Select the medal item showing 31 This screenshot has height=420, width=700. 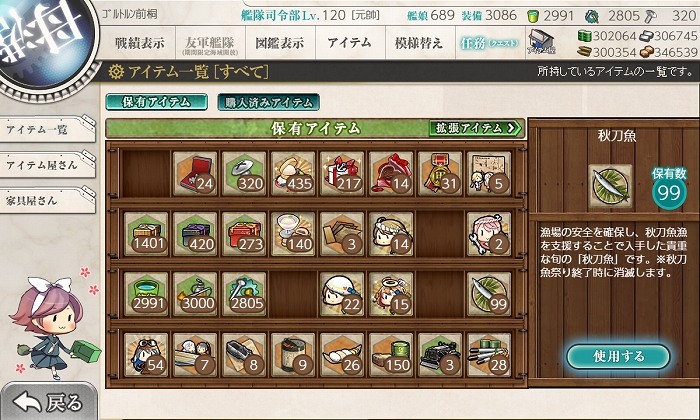[x=440, y=173]
